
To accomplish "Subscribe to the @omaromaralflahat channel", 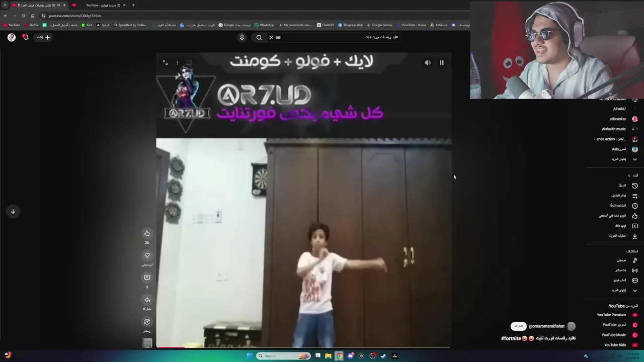I will point(519,326).
